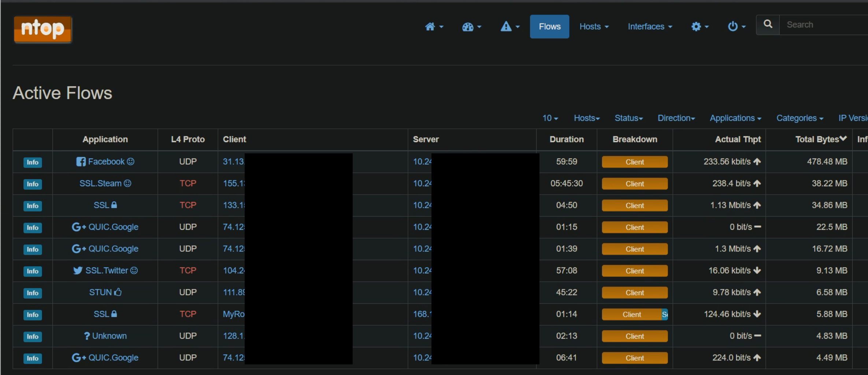Sort by the Client column header
The image size is (868, 375).
tap(234, 139)
